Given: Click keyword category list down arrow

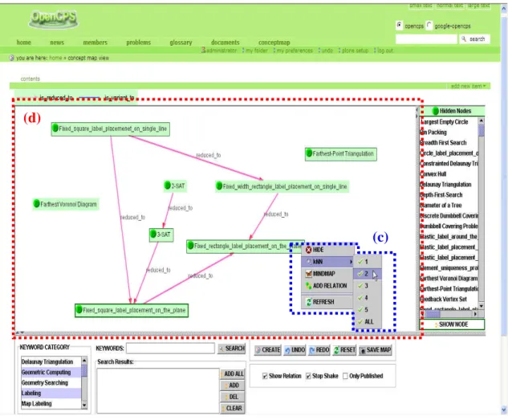Looking at the screenshot, I should pos(84,405).
